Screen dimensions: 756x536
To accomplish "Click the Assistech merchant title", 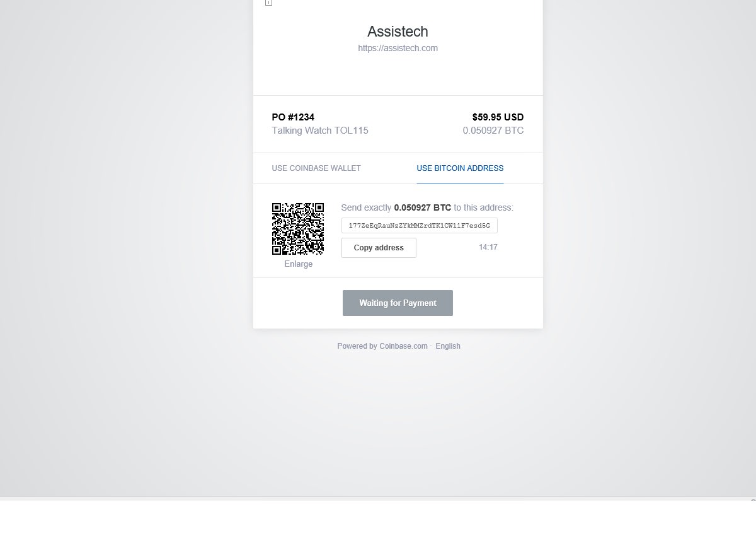I will pos(398,32).
